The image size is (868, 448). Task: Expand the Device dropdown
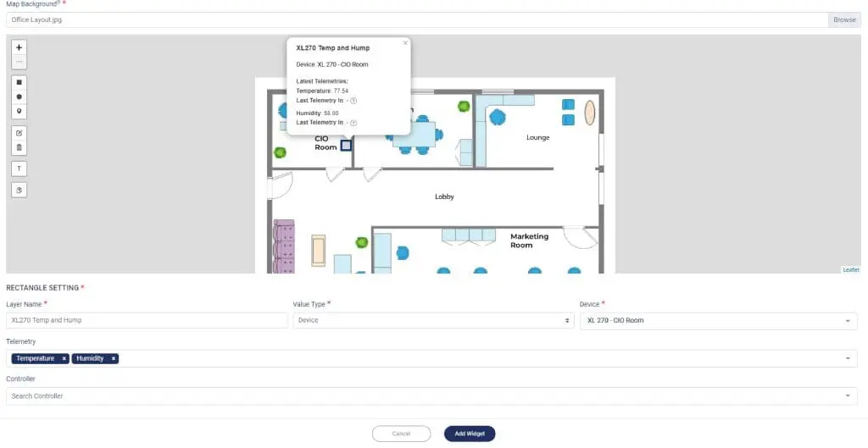tap(848, 321)
